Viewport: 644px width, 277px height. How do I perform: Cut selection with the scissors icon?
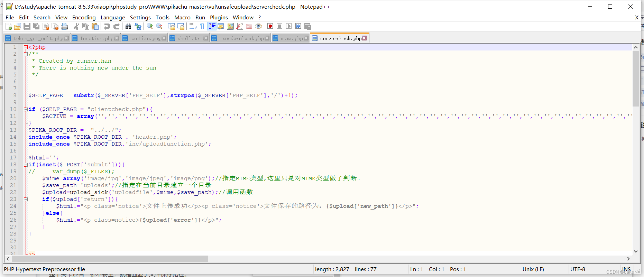coord(76,26)
